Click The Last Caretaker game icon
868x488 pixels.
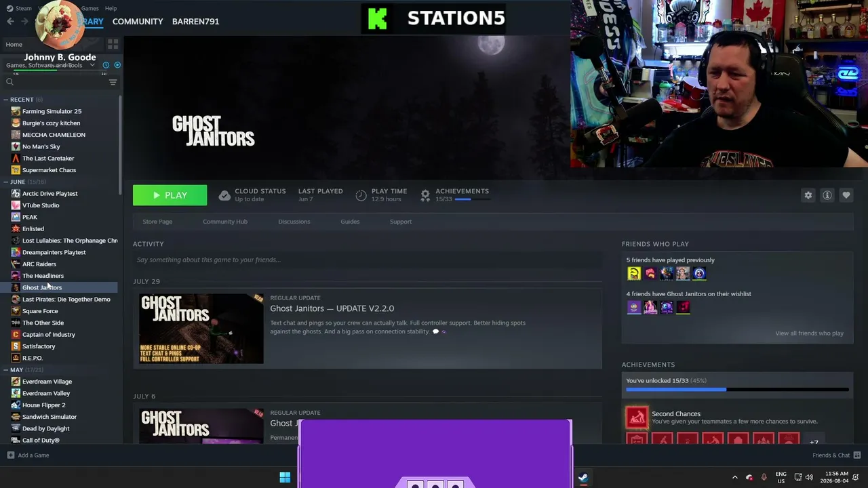tap(16, 158)
